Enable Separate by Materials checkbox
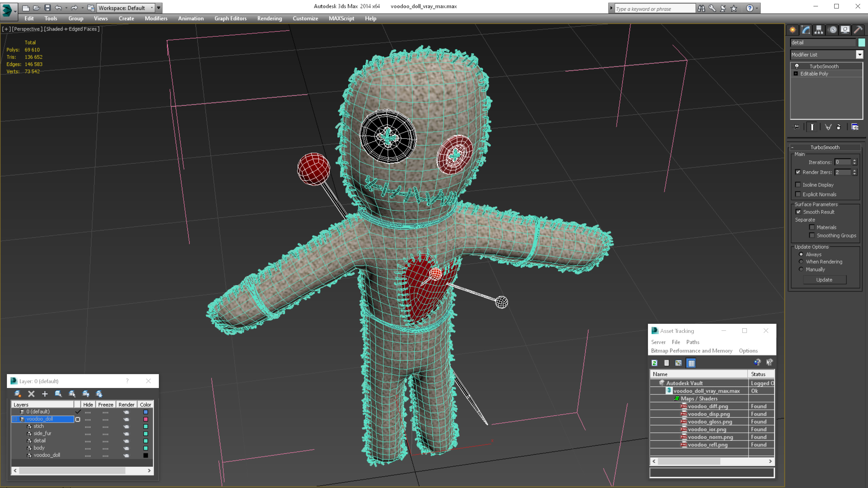Viewport: 868px width, 488px height. (812, 227)
